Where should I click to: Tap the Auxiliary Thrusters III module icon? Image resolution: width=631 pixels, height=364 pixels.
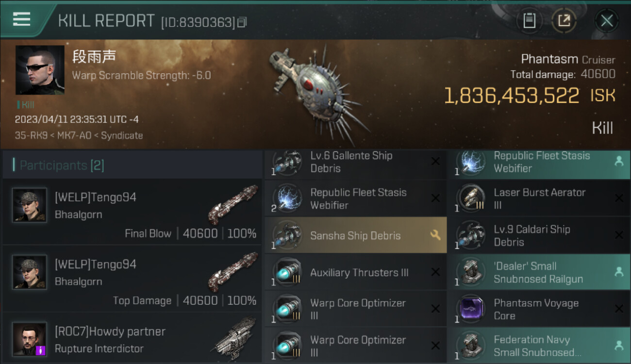pos(287,272)
